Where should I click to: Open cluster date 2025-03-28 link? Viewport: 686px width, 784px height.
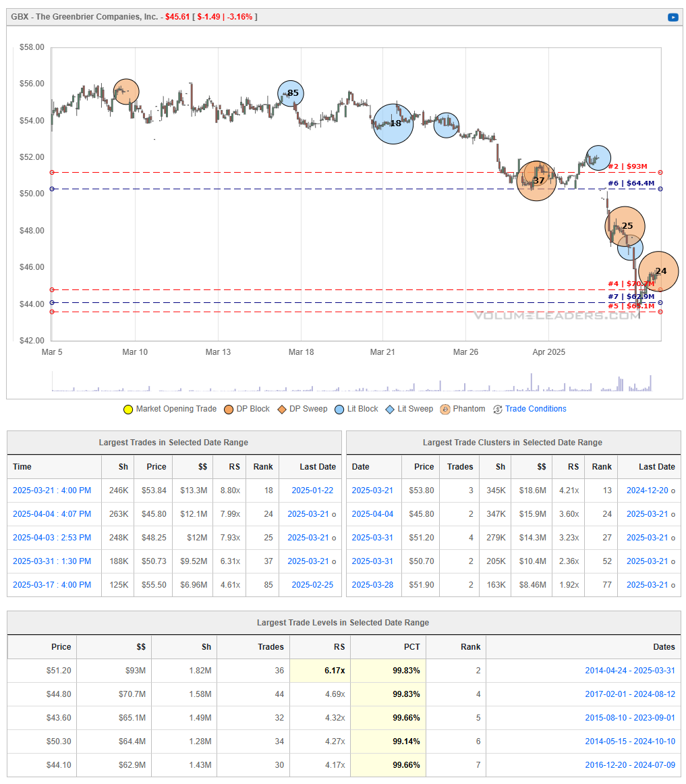click(372, 584)
